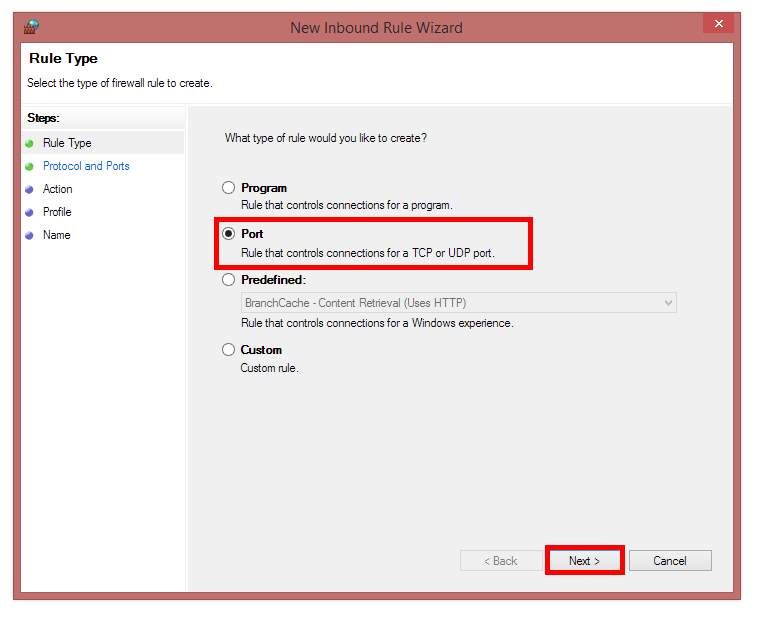The image size is (758, 619).
Task: Click the green bullet beside Protocol and Ports
Action: coord(29,167)
